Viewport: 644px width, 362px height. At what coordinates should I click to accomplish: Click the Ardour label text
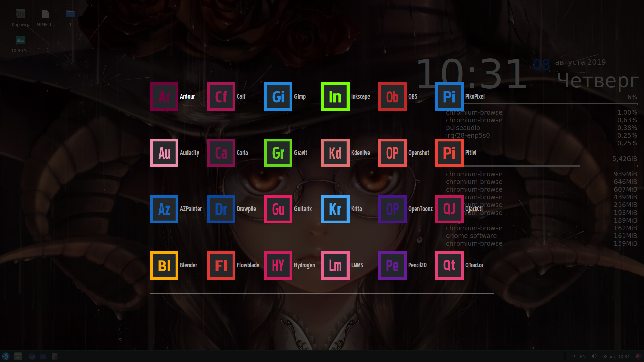(187, 97)
